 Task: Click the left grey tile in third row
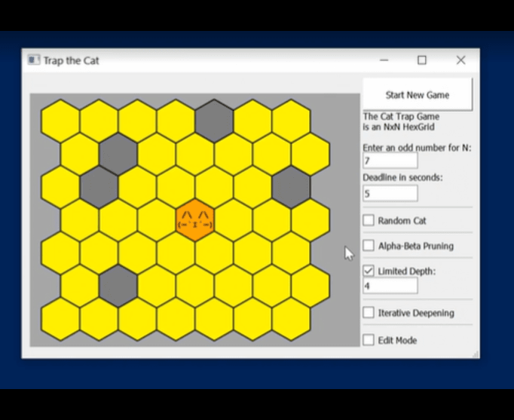click(99, 187)
